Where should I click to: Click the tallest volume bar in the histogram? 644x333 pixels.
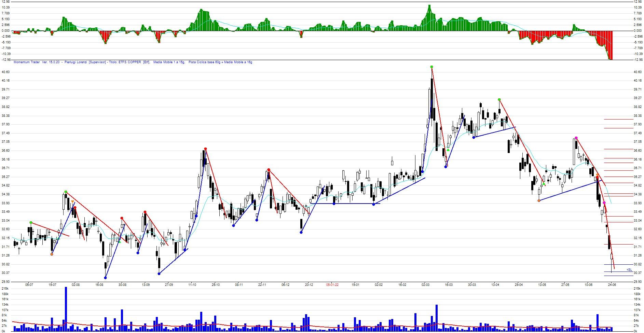pos(66,309)
